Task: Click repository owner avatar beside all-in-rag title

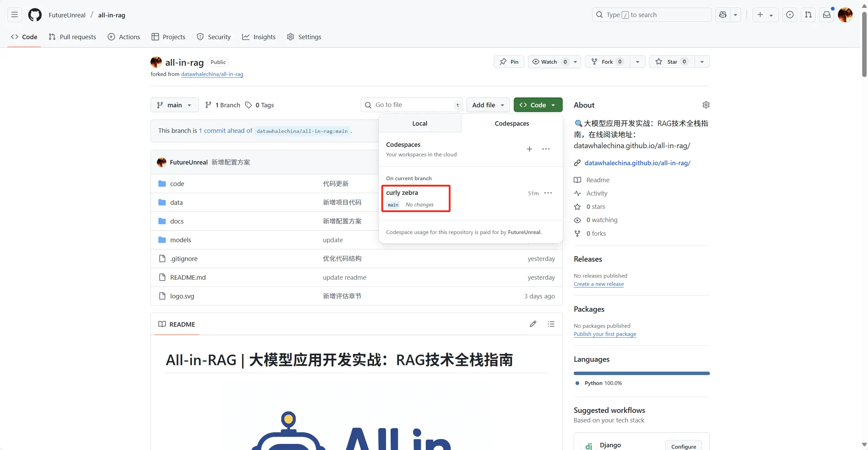Action: 156,62
